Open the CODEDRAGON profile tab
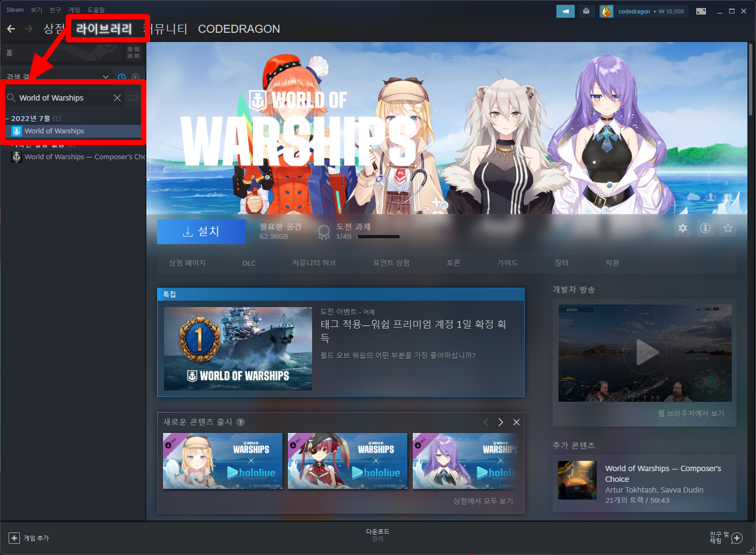The height and width of the screenshot is (555, 756). click(239, 29)
